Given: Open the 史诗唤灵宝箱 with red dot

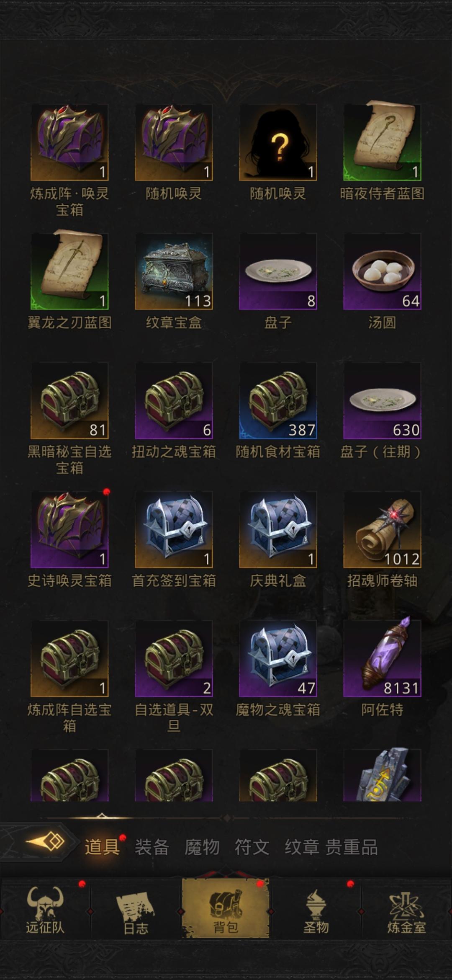Looking at the screenshot, I should [69, 529].
